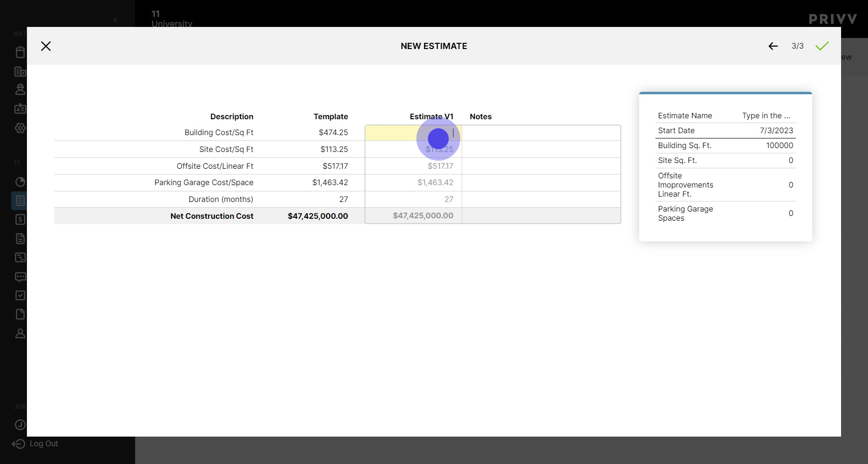The height and width of the screenshot is (464, 868).
Task: Edit the Offsite Cost/Linear Ft estimate value $517.17
Action: (x=413, y=166)
